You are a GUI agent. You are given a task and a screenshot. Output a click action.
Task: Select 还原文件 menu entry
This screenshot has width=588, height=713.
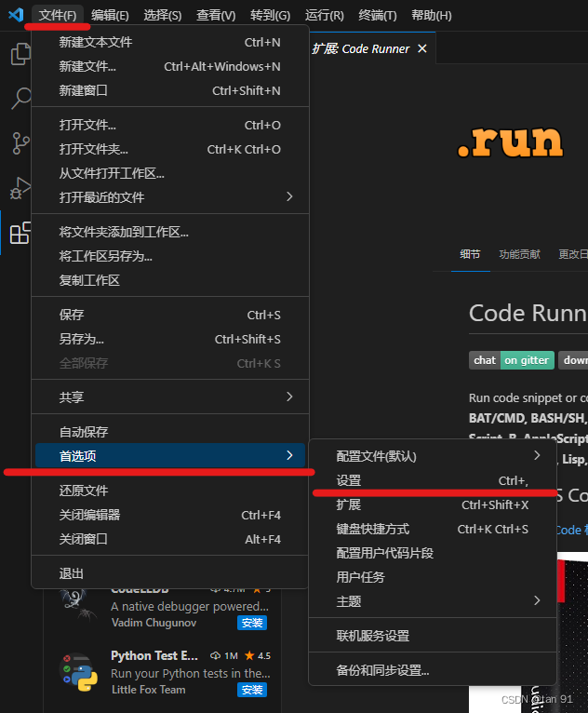click(170, 491)
